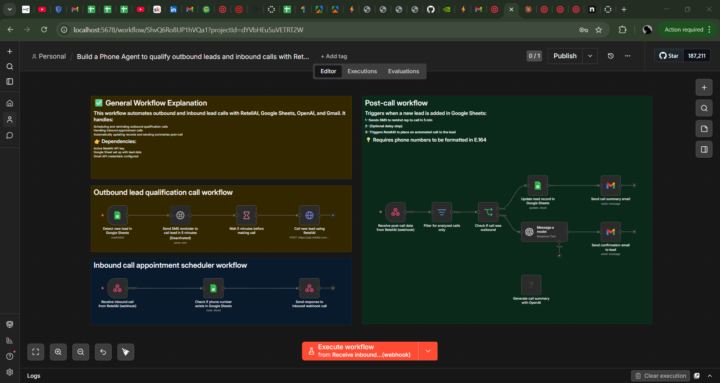Select the Check if call was outbound node

point(488,212)
